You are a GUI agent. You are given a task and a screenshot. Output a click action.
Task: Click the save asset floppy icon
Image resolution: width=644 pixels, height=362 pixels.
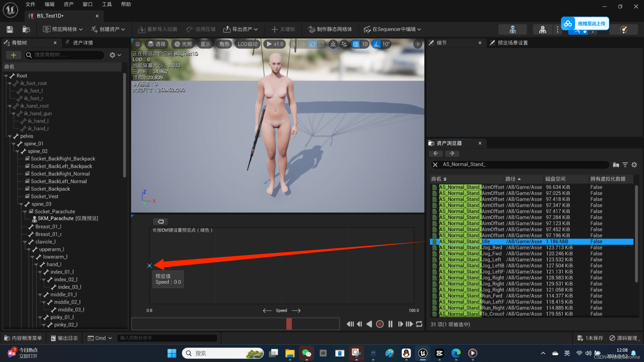pyautogui.click(x=10, y=29)
